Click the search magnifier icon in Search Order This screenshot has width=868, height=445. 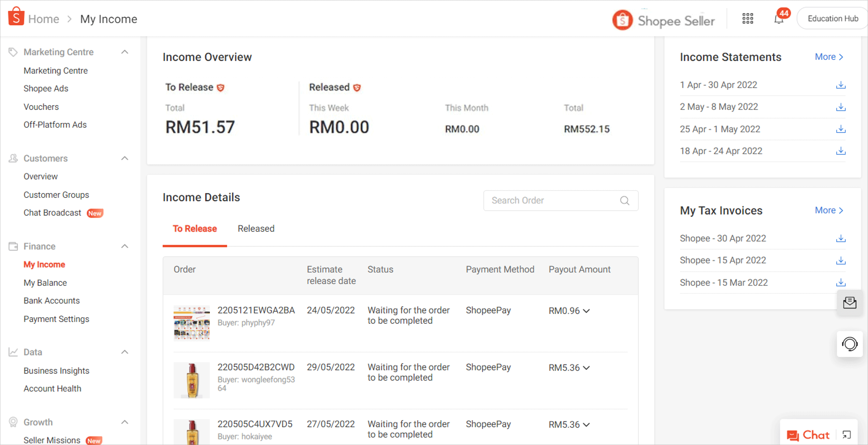pyautogui.click(x=624, y=200)
